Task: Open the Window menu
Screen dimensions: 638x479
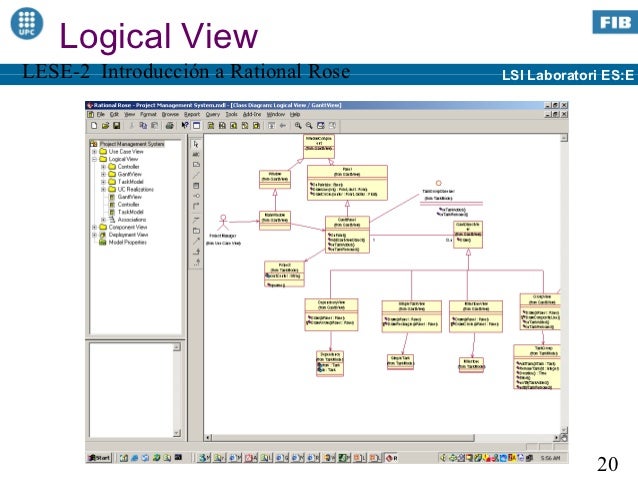Action: click(276, 115)
